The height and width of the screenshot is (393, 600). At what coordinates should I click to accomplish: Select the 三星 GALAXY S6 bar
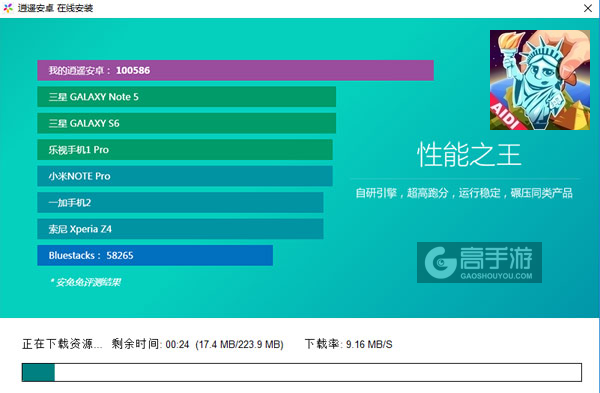tap(186, 123)
